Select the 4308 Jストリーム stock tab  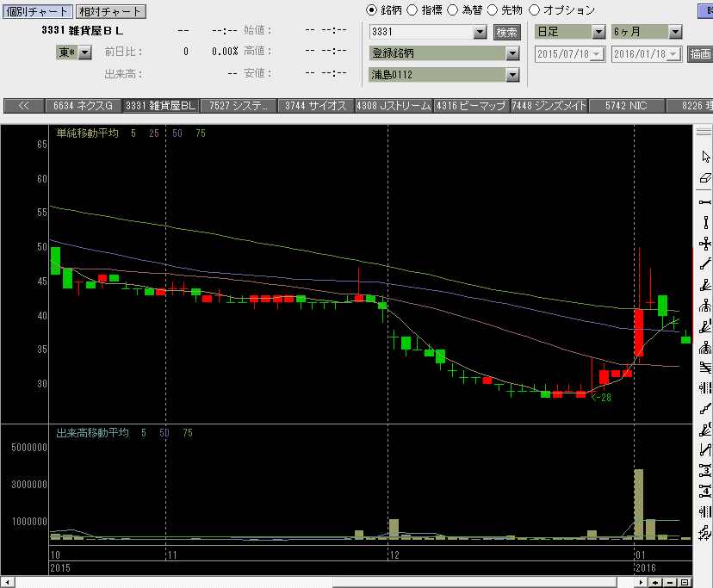[x=394, y=106]
